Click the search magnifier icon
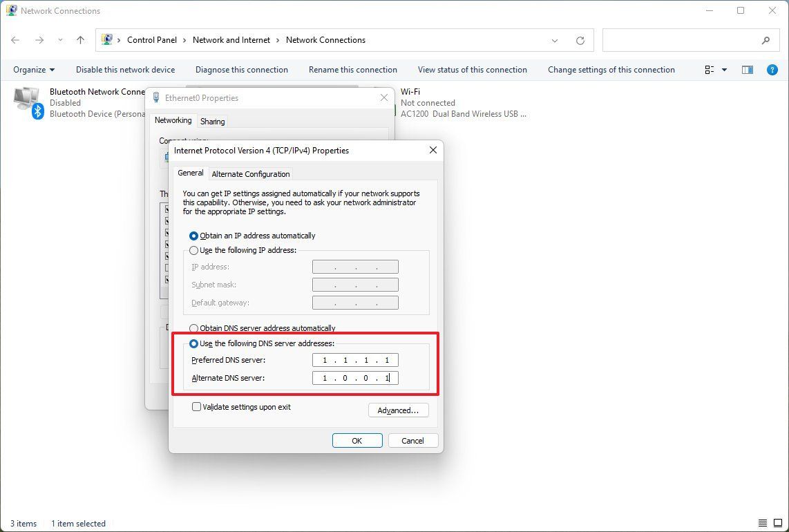This screenshot has height=532, width=789. 767,40
